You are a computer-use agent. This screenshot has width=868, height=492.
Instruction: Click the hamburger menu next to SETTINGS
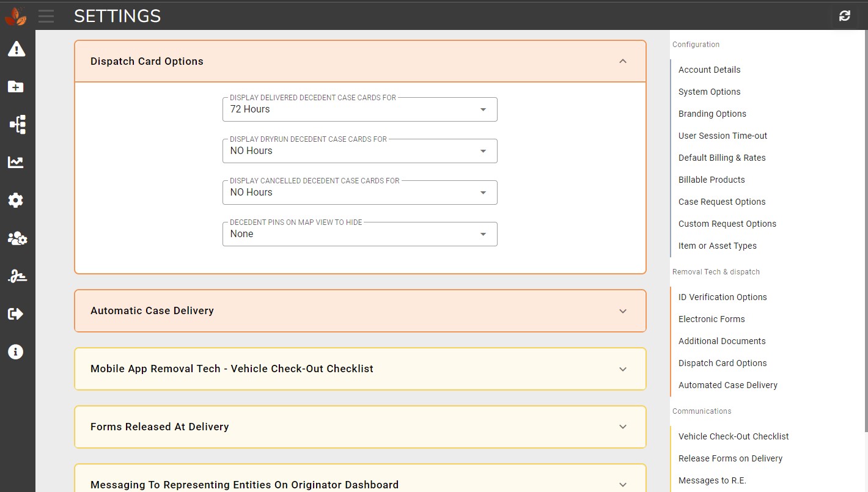click(46, 16)
